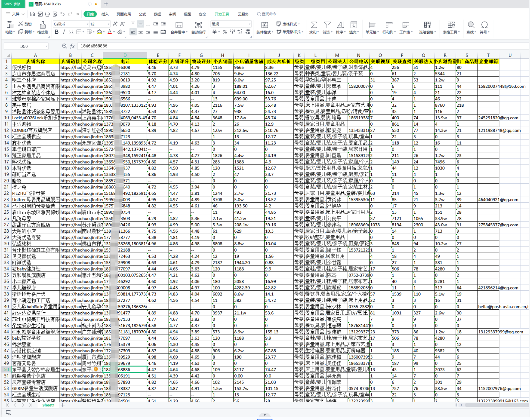Click the Symbol (符号) omega icon
Image resolution: width=530 pixels, height=420 pixels.
[484, 25]
